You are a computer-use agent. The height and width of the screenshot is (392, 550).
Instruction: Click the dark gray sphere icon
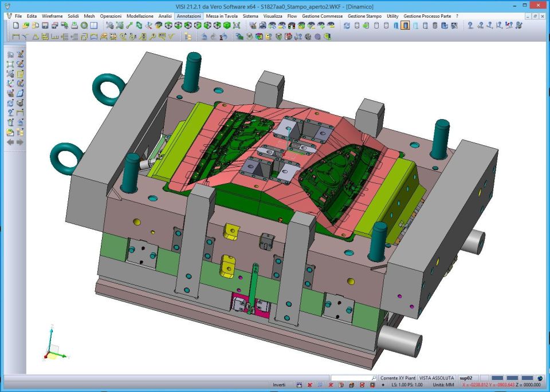[308, 37]
